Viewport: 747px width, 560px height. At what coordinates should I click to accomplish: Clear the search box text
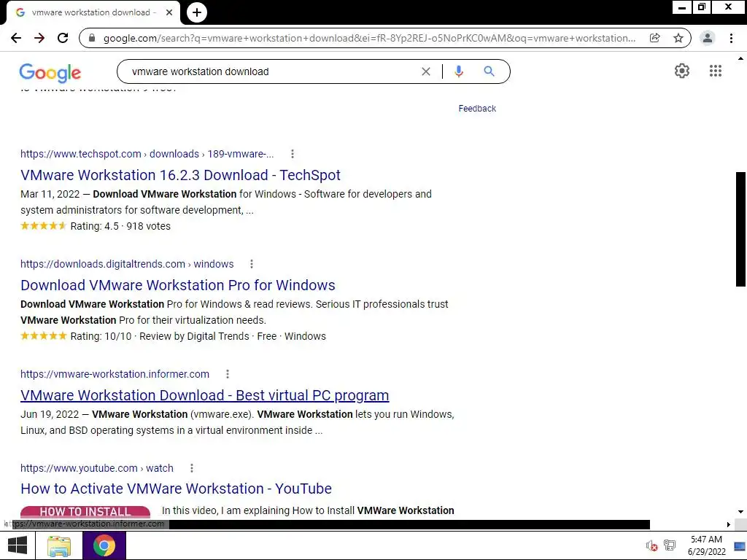426,71
